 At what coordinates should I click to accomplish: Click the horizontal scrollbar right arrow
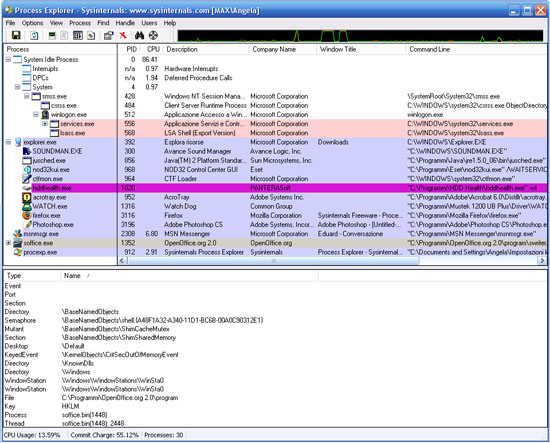click(x=542, y=261)
